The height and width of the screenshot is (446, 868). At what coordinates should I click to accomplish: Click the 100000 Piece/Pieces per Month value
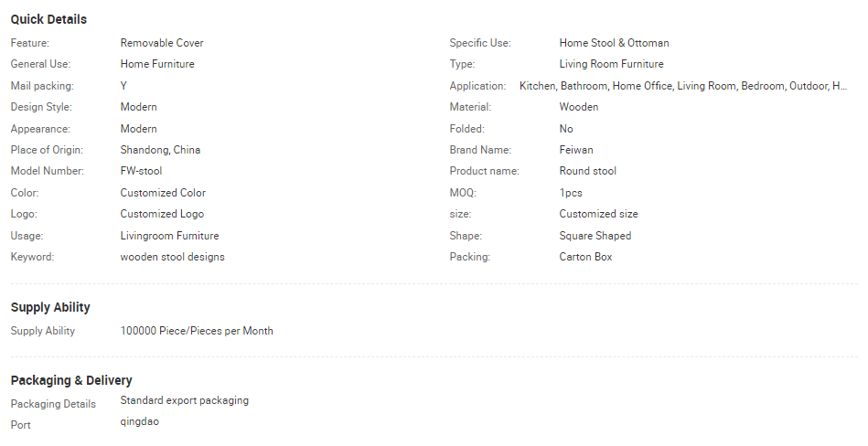click(197, 331)
